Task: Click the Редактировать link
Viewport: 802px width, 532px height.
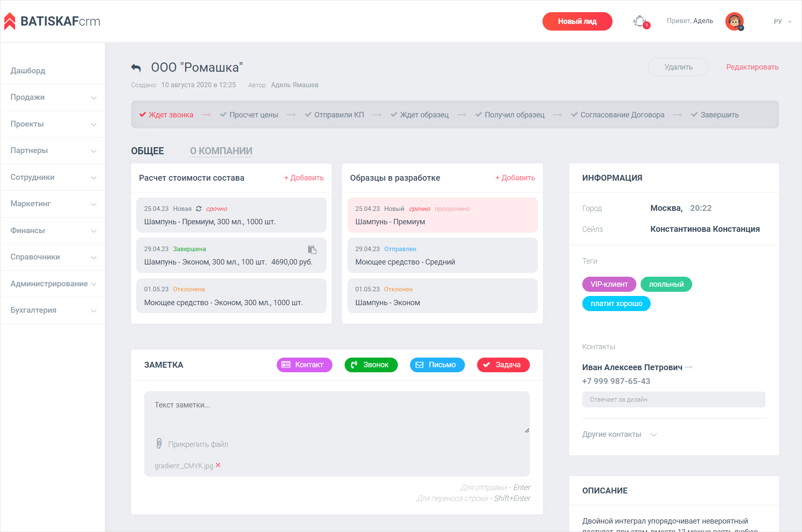Action: (752, 67)
